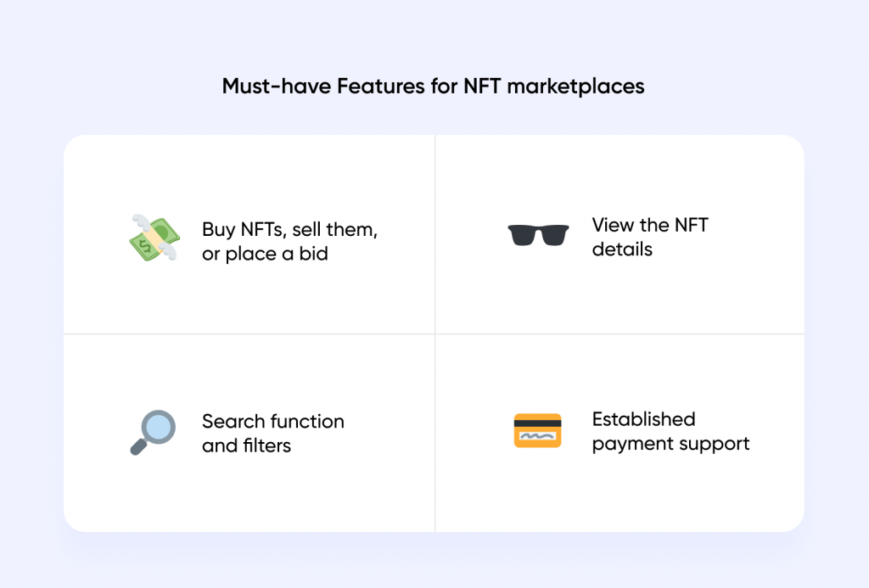Click the flying money icon
Screen dimensions: 869x588
(x=153, y=238)
